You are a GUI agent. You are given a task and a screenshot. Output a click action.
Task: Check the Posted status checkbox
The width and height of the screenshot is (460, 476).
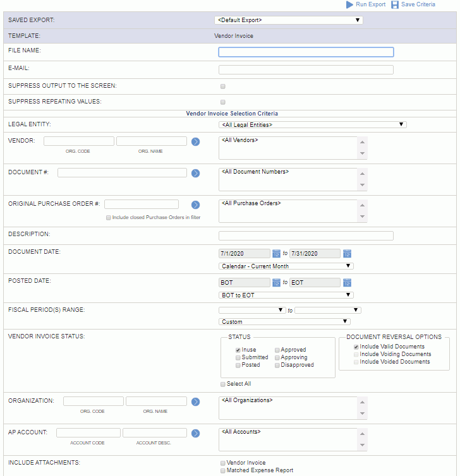238,365
